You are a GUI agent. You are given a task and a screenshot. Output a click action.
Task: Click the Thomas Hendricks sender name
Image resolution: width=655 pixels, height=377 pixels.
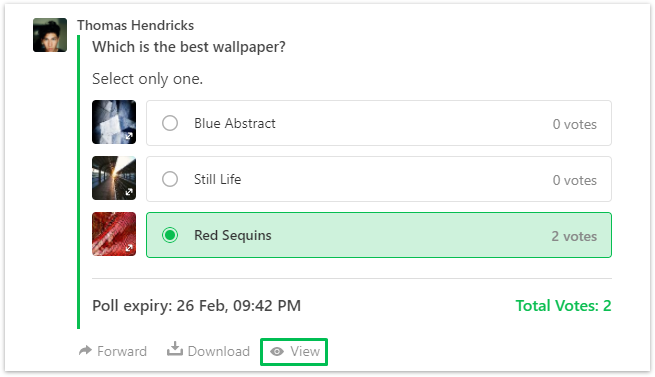pyautogui.click(x=135, y=25)
